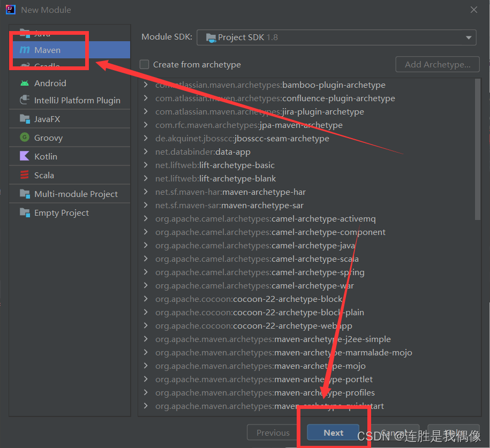The width and height of the screenshot is (490, 448).
Task: Select cocoon-22-archetype-webapp row
Action: pyautogui.click(x=307, y=326)
